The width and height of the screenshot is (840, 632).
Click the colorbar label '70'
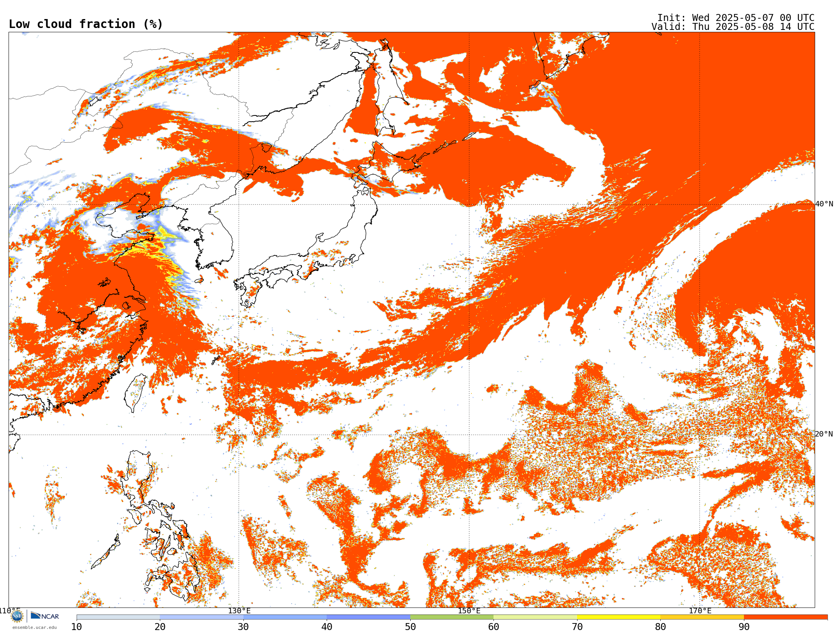point(577,627)
